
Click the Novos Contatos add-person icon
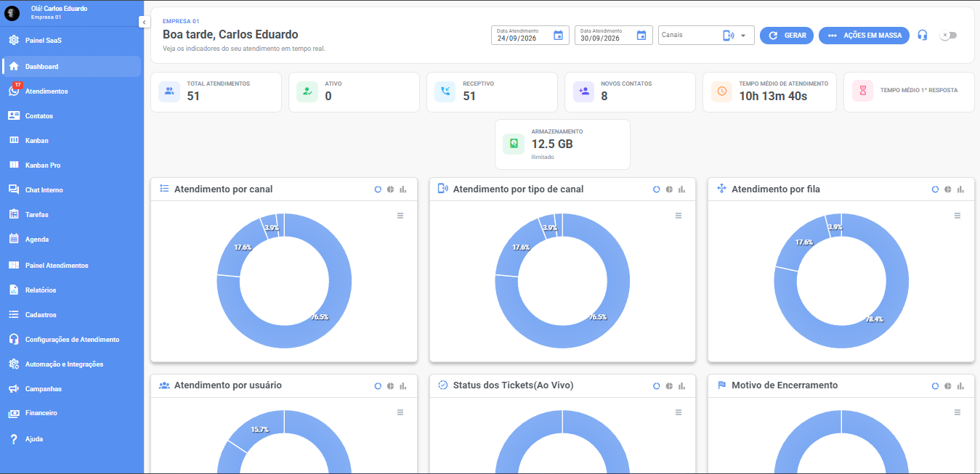583,91
